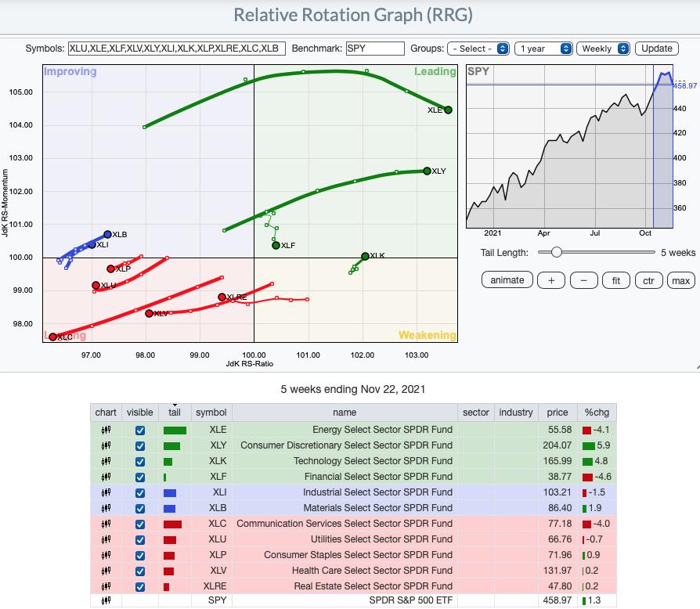
Task: Open the chart icon for XLV row
Action: 106,571
